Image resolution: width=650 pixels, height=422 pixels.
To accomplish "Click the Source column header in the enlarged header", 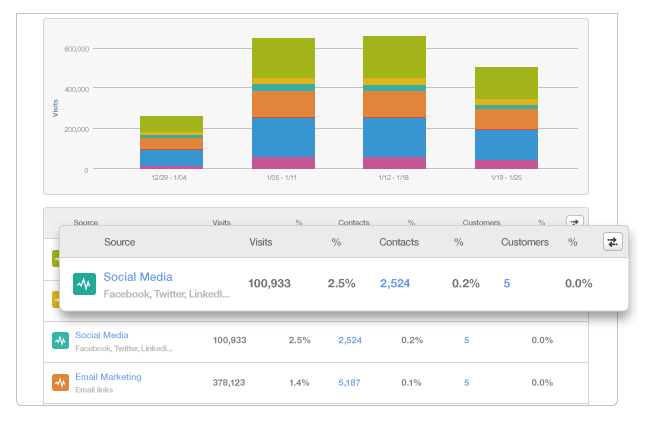I will click(119, 242).
